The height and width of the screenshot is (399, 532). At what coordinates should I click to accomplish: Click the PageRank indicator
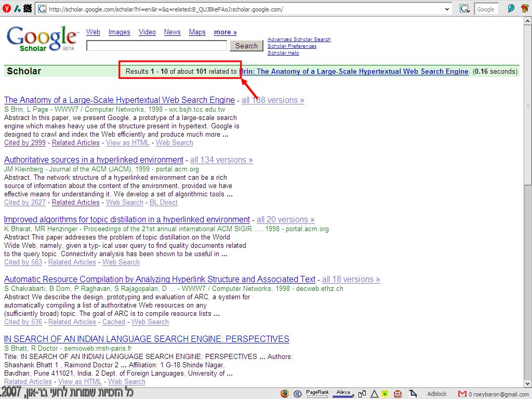coord(317,394)
